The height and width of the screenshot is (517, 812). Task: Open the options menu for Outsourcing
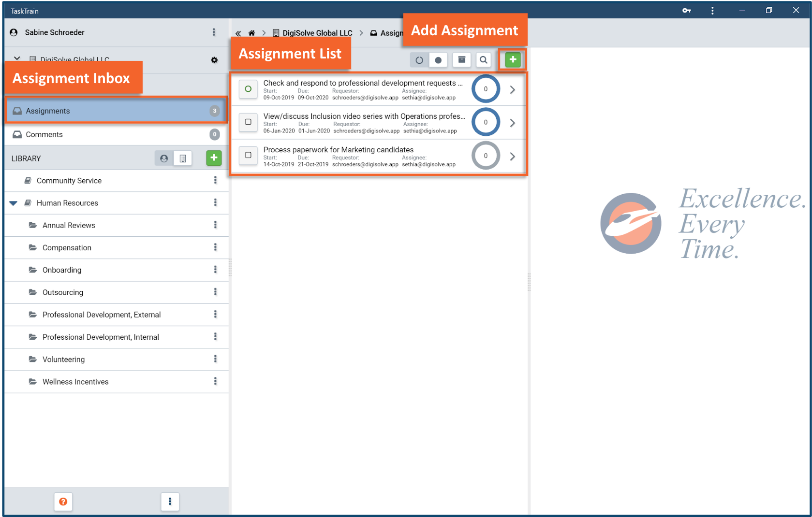tap(215, 292)
